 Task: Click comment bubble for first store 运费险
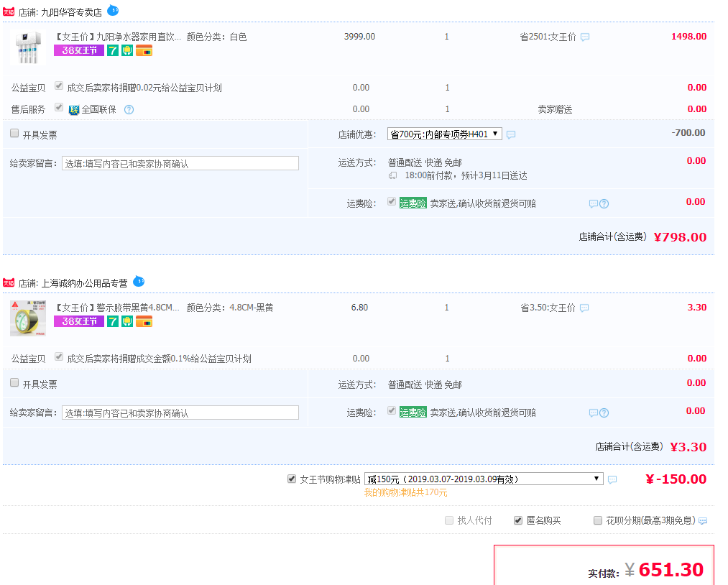point(594,203)
